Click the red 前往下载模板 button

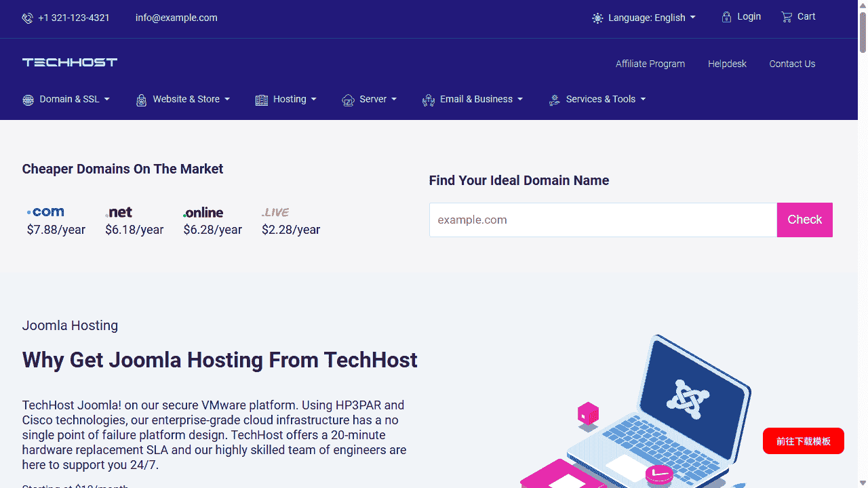coord(803,441)
